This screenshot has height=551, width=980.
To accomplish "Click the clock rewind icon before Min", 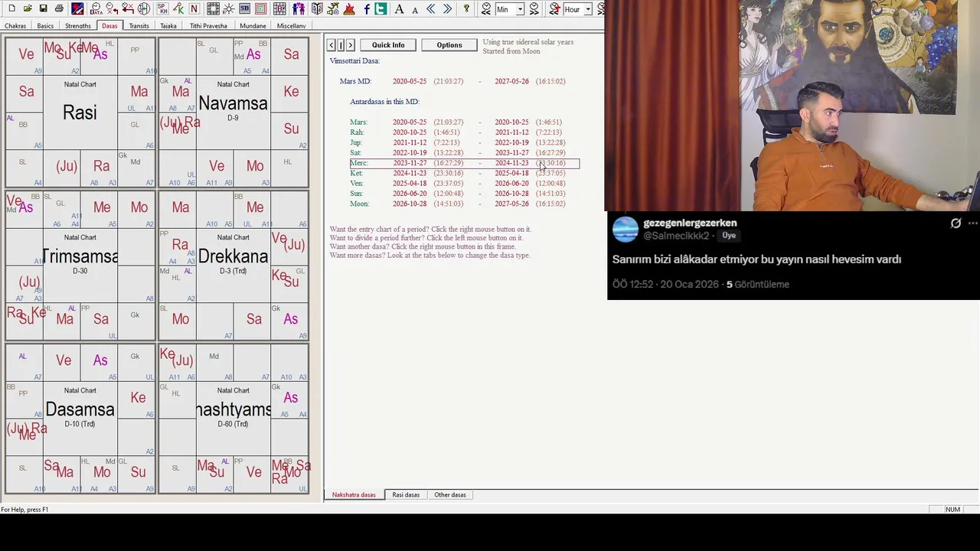I will 486,8.
